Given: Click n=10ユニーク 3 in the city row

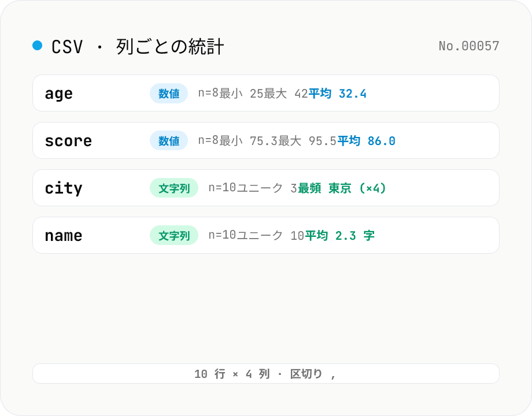Looking at the screenshot, I should (253, 188).
